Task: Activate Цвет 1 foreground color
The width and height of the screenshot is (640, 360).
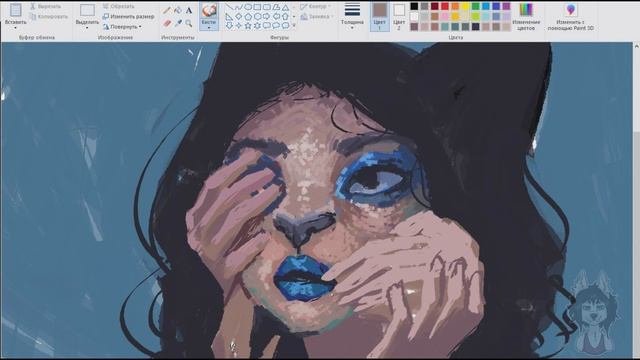Action: tap(380, 16)
